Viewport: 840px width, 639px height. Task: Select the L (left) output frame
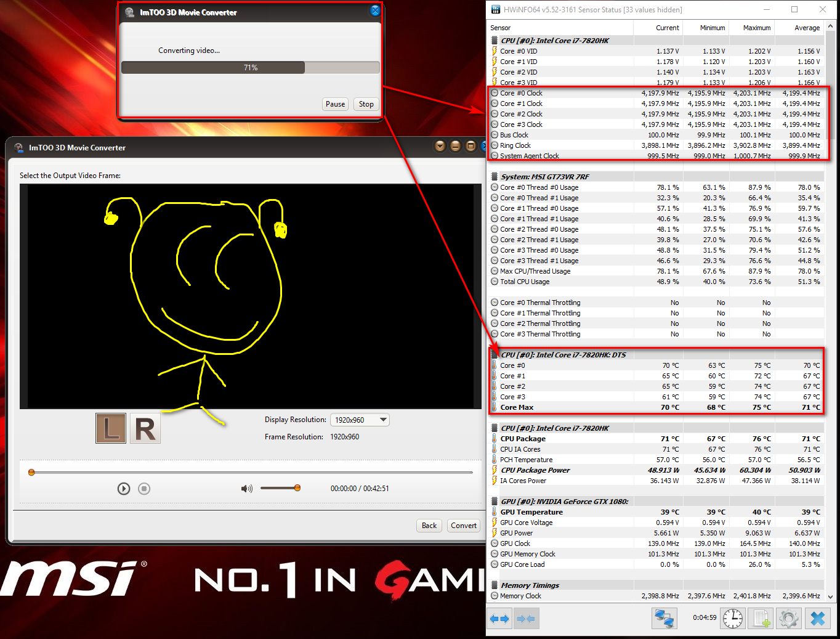(111, 428)
